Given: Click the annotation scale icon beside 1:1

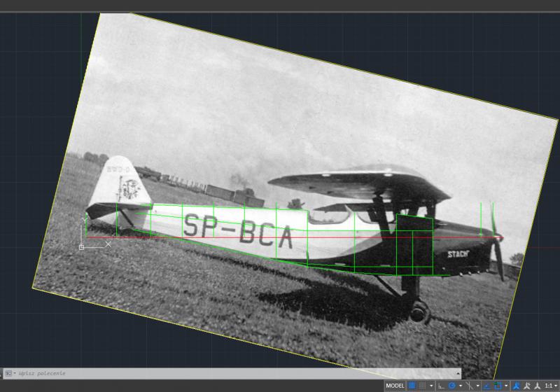Looking at the screenshot, I should point(537,386).
